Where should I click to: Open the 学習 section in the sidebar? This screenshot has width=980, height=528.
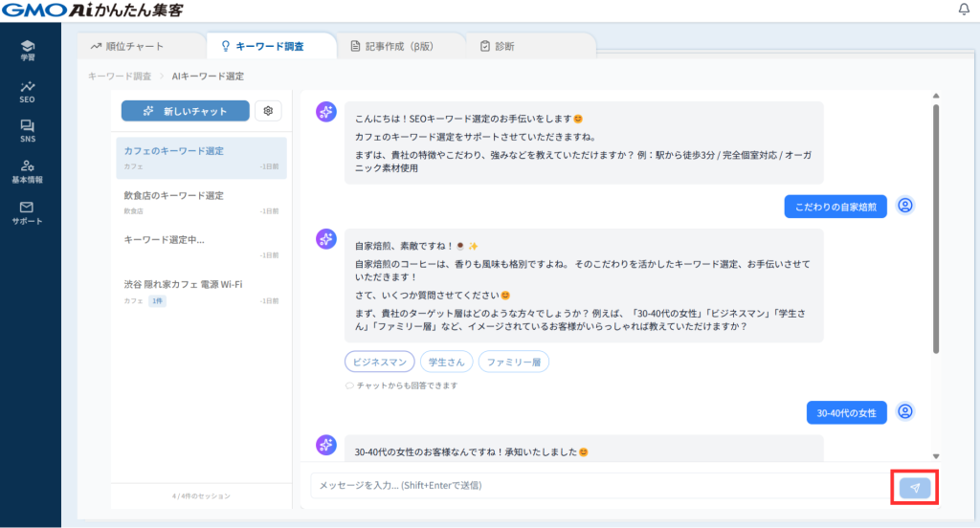pos(27,50)
